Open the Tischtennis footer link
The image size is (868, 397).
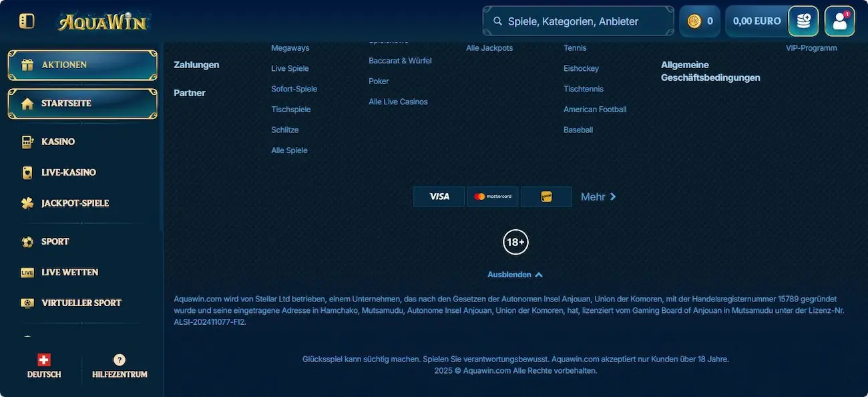pyautogui.click(x=584, y=89)
